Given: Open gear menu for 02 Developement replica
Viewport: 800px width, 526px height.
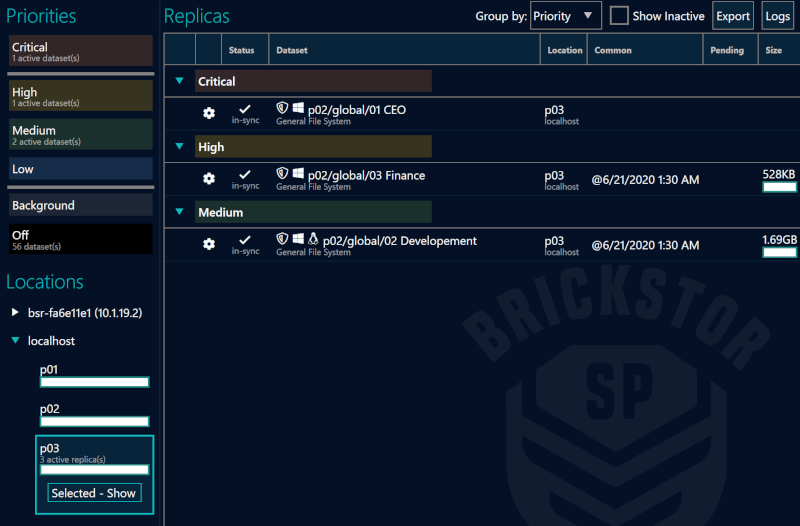Looking at the screenshot, I should [x=209, y=244].
